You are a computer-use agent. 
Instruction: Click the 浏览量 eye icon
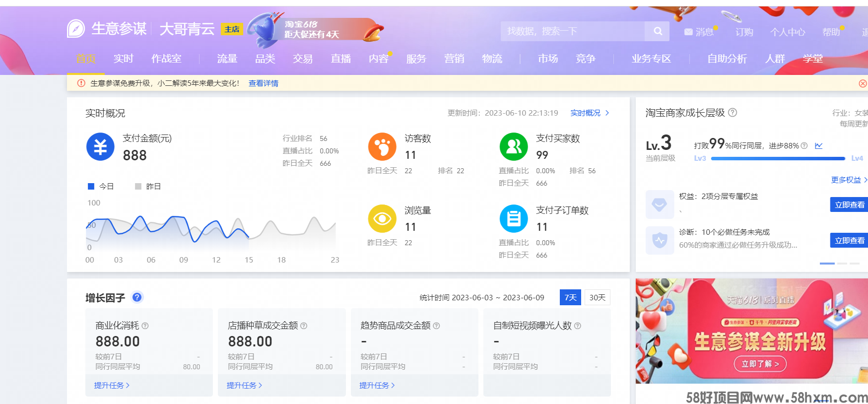[x=382, y=219]
